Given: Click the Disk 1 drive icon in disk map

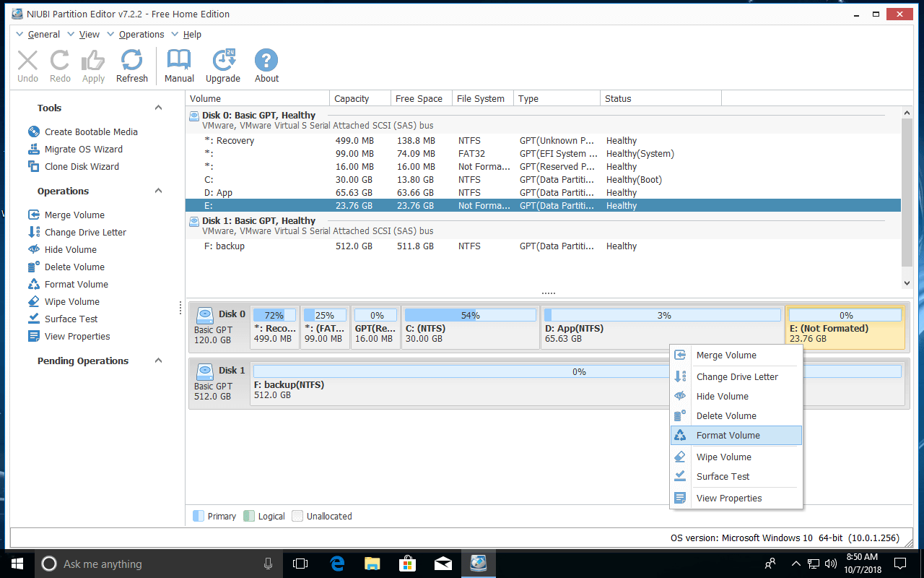Looking at the screenshot, I should point(206,371).
